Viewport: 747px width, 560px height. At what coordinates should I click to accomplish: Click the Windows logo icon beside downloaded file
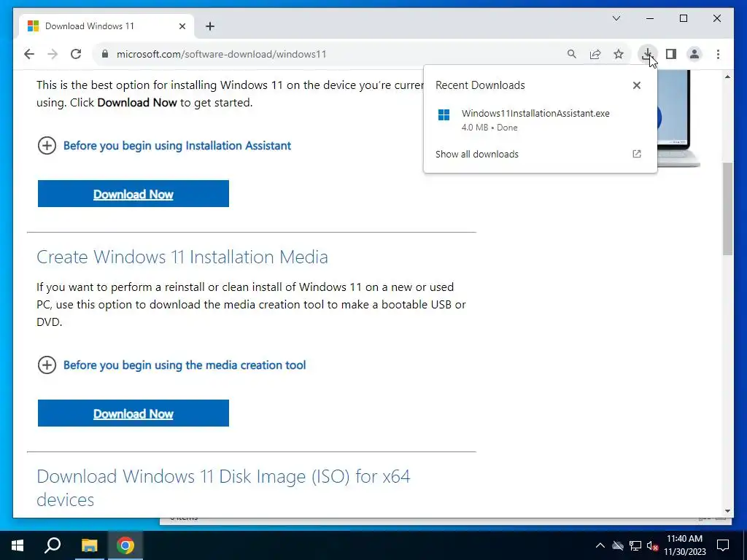tap(444, 115)
